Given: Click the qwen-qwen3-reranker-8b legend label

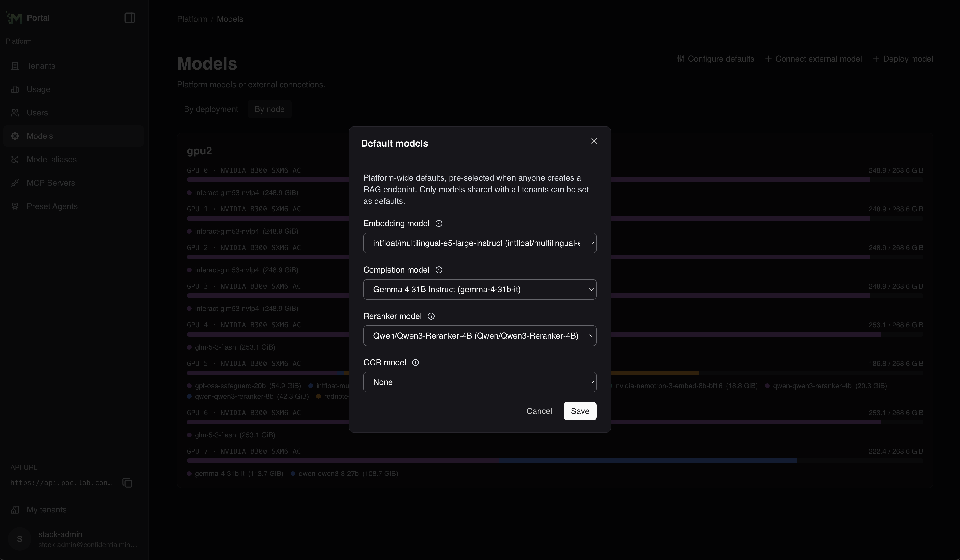Looking at the screenshot, I should pos(252,397).
